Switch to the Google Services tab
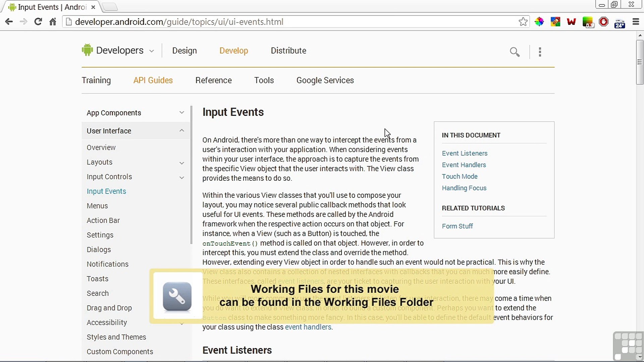The width and height of the screenshot is (644, 362). pyautogui.click(x=325, y=80)
